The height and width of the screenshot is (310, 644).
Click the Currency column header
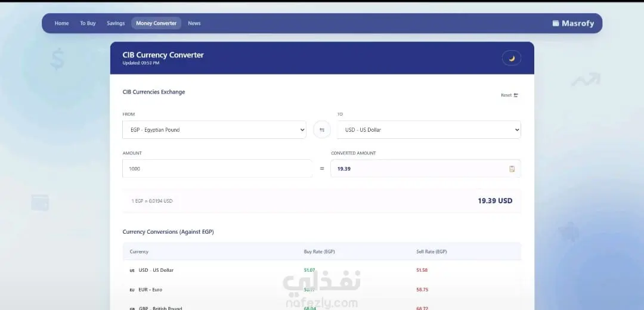tap(139, 252)
